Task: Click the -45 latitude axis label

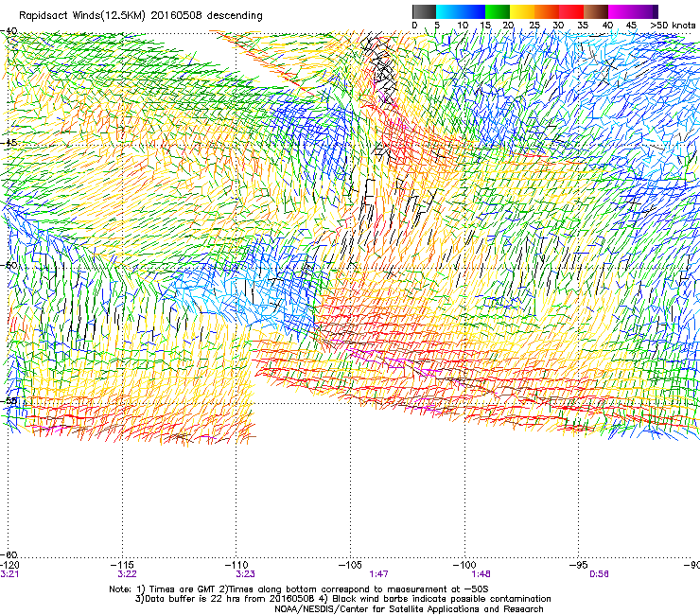Action: tap(9, 143)
